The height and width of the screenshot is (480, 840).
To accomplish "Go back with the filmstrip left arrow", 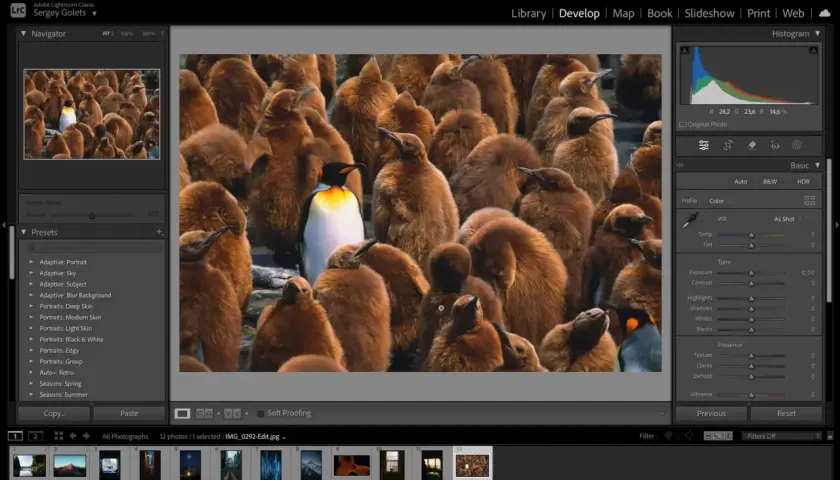I will (73, 436).
